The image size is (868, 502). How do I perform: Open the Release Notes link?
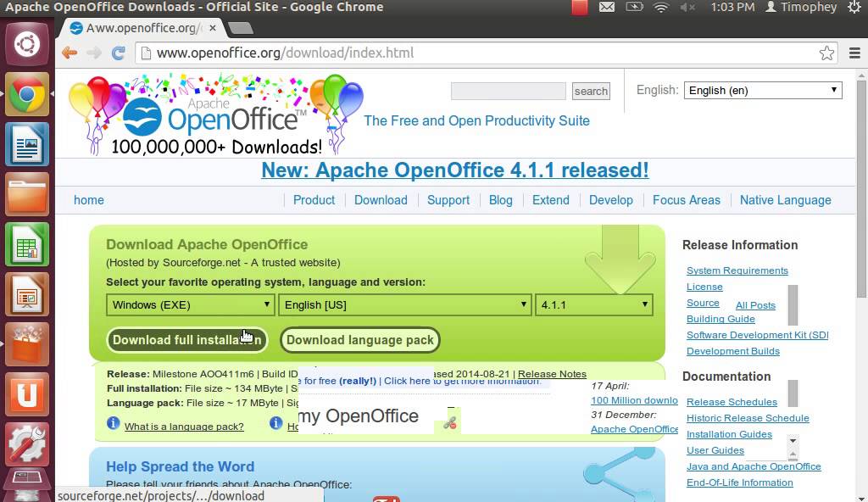click(x=552, y=374)
